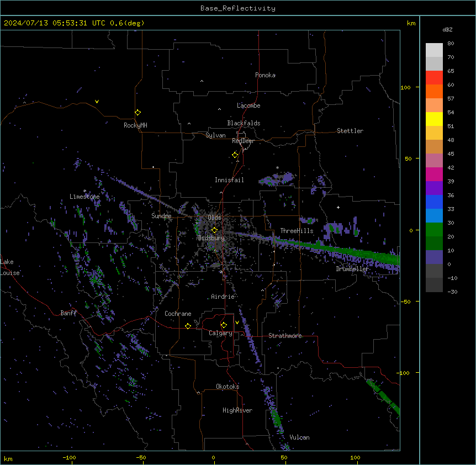
Task: Select the blue 36 dBZ legend swatch
Action: coord(434,202)
